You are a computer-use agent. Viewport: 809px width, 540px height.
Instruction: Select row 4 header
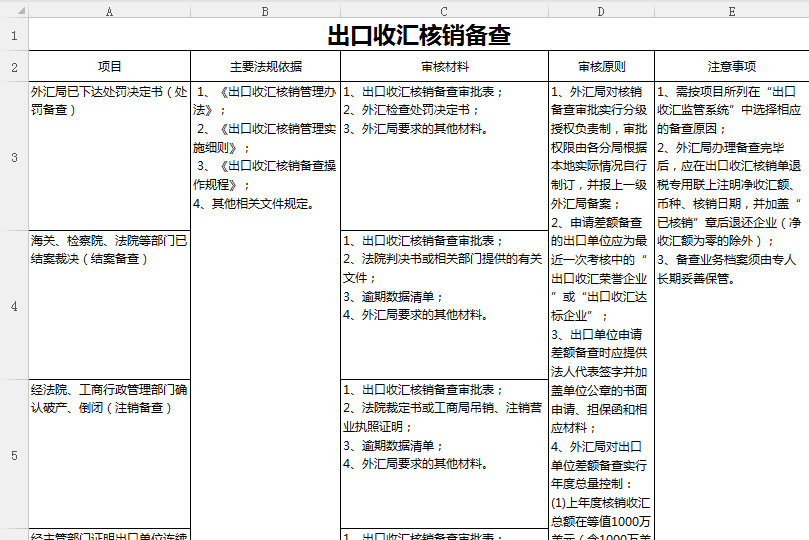pos(14,305)
